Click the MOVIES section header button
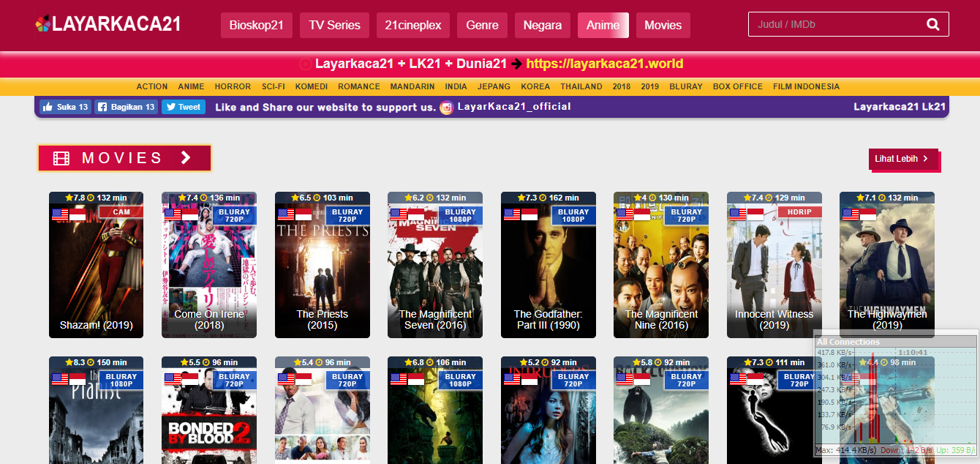Image resolution: width=980 pixels, height=464 pixels. (124, 158)
